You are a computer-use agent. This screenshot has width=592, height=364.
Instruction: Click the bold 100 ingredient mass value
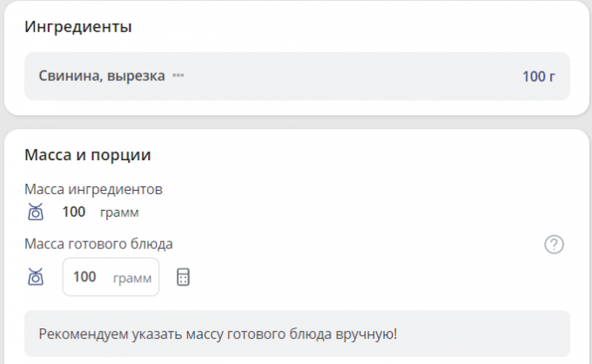point(74,212)
